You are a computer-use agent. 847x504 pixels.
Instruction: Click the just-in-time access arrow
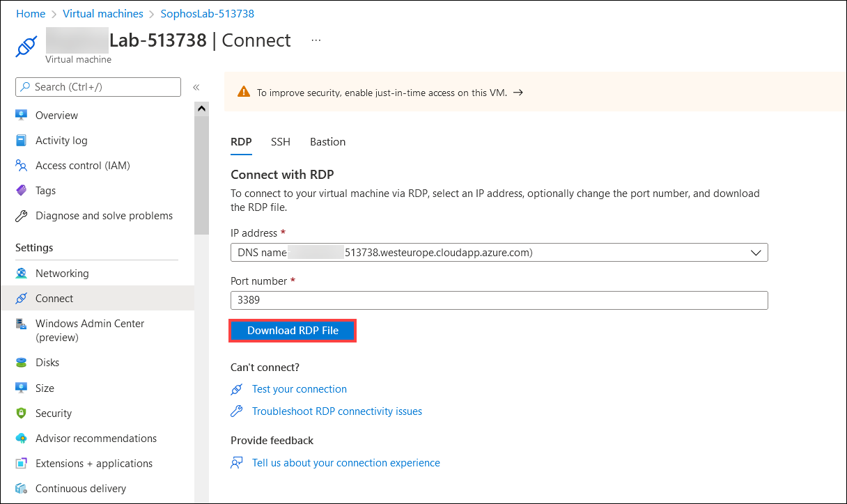click(518, 92)
